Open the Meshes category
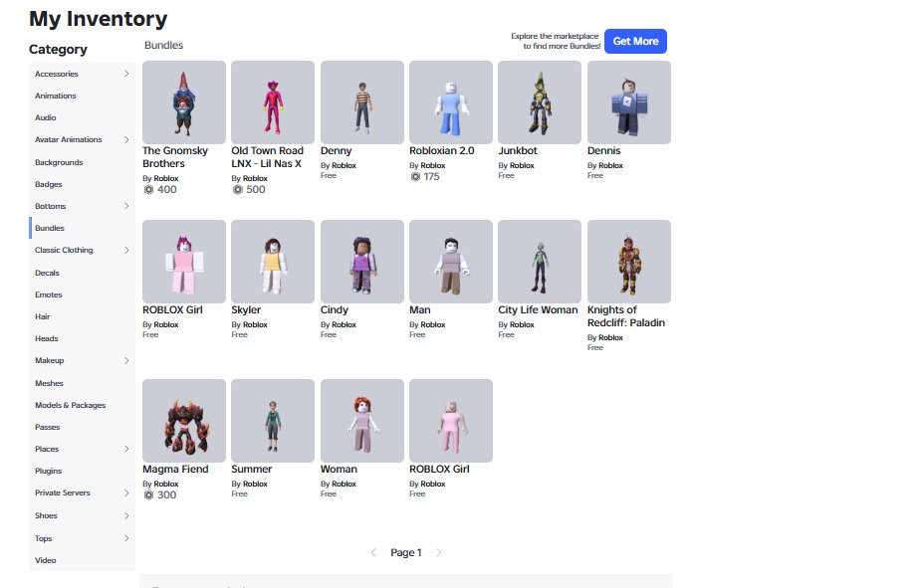The image size is (921, 588). click(49, 383)
